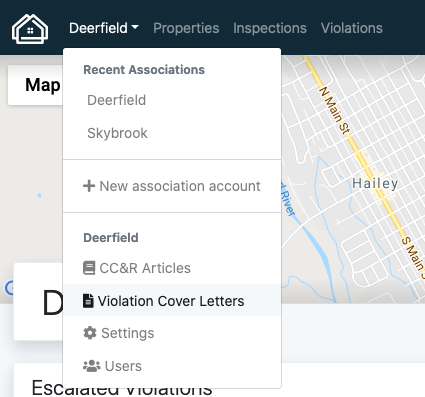Click the Map card heading

pos(43,85)
